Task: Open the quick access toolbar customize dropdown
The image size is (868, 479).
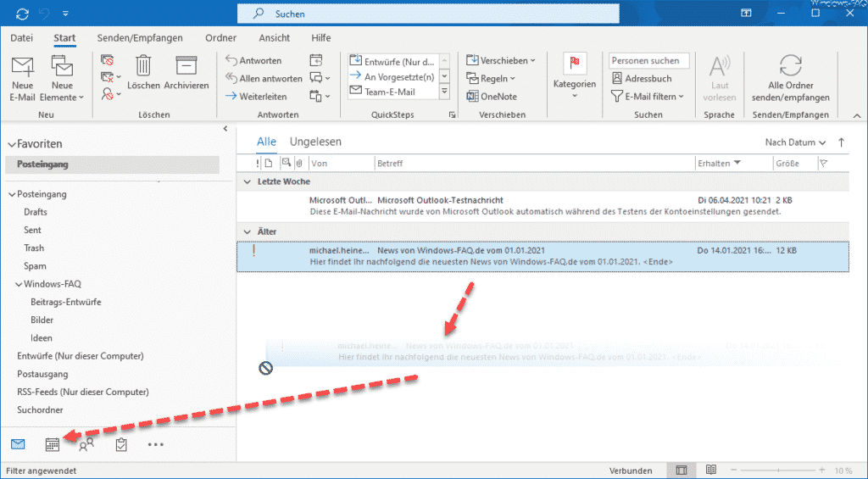Action: pyautogui.click(x=66, y=14)
